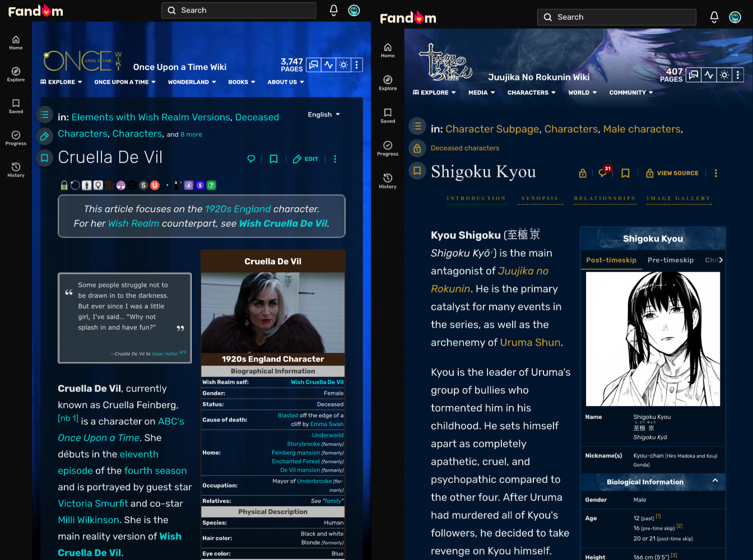
Task: Expand the CHARACTERS menu on Juujika No Rokunin Wiki
Action: (532, 93)
